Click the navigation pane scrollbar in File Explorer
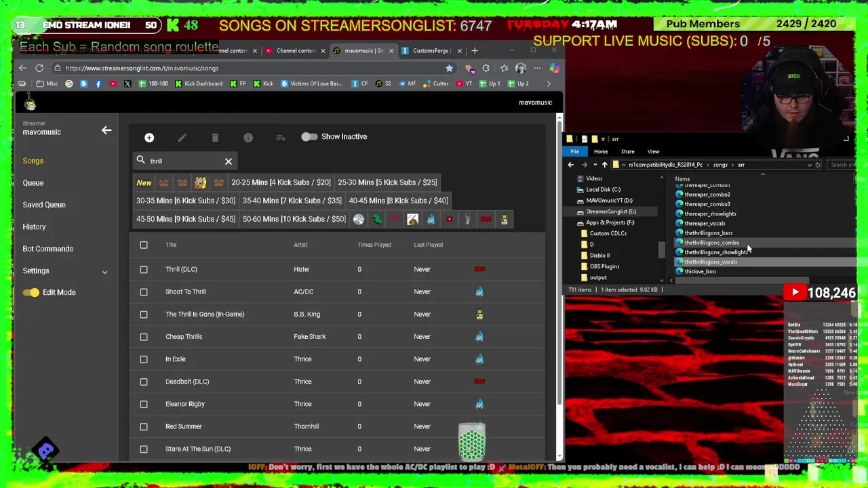Viewport: 868px width, 488px height. [662, 249]
